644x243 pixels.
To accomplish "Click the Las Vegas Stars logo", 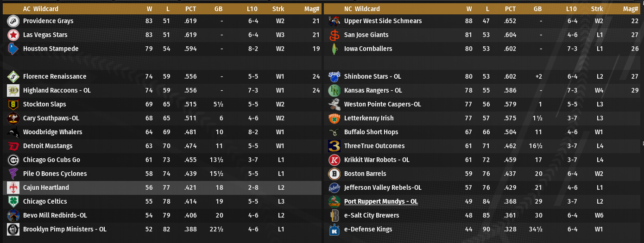I will click(13, 35).
